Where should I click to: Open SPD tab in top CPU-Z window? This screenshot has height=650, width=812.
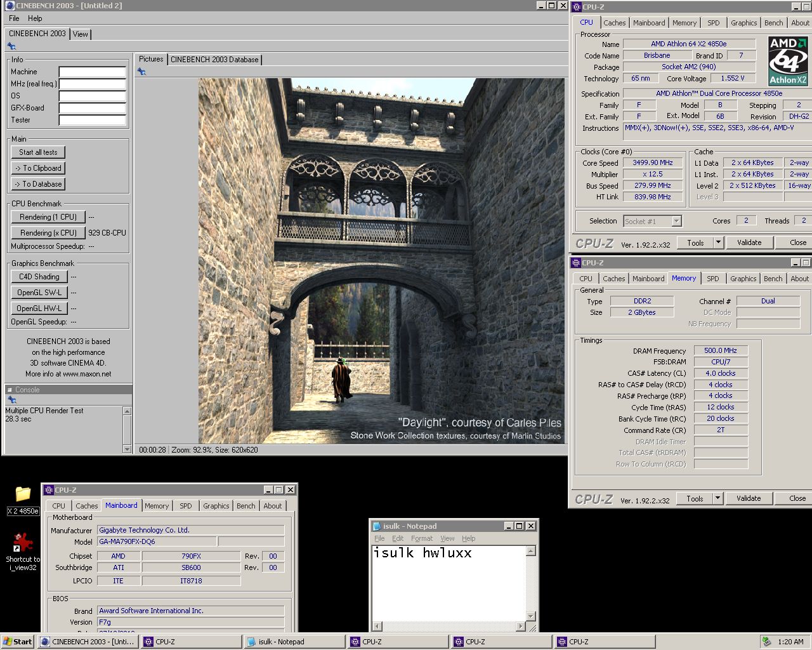(x=714, y=23)
